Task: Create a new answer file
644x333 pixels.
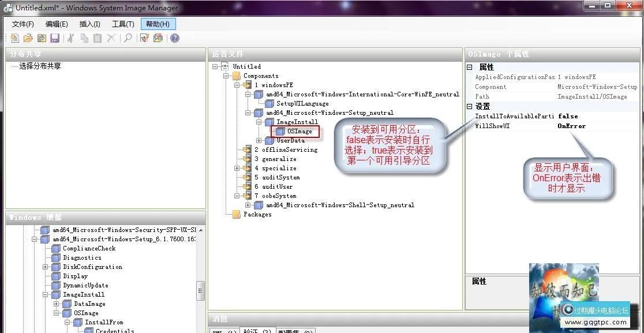Action: 16,38
